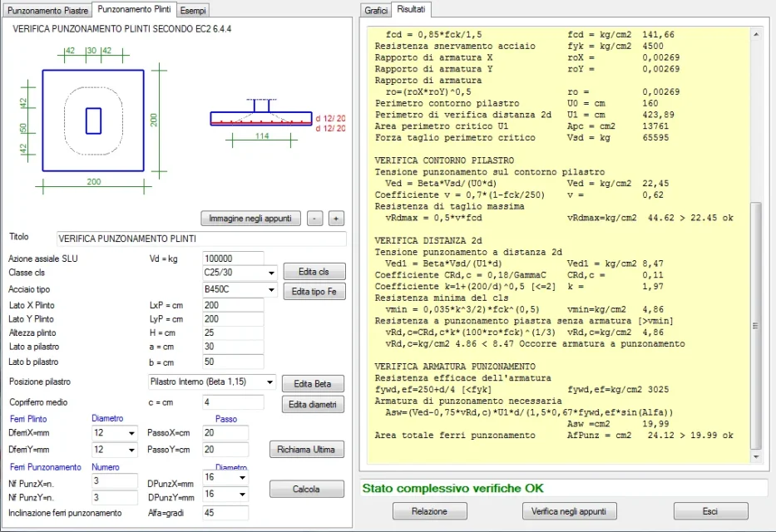Click the Ferri Punzonamento label

point(46,467)
